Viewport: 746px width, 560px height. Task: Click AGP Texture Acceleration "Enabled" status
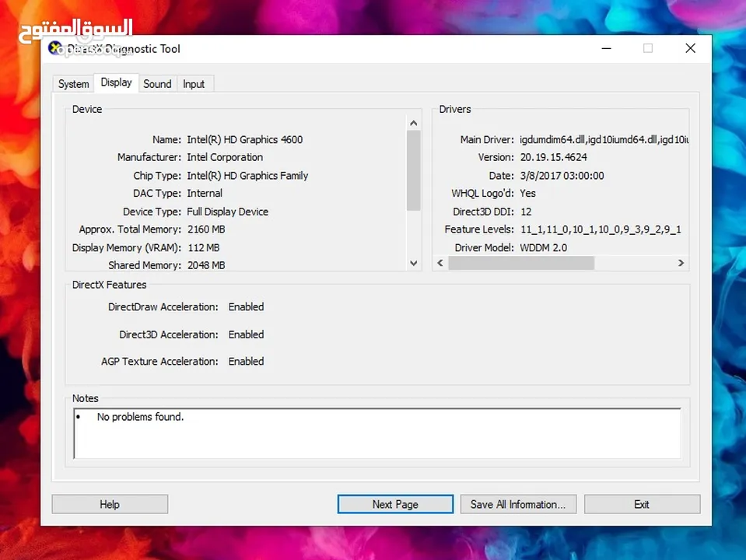click(x=246, y=362)
